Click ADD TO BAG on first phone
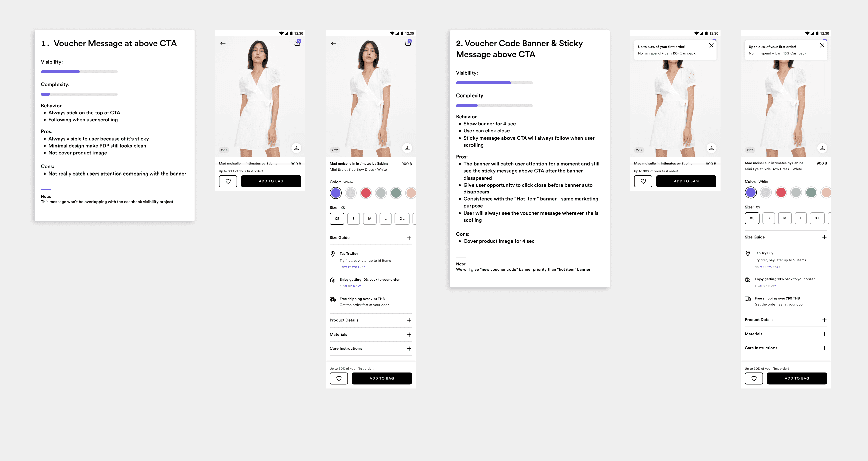Viewport: 868px width, 461px height. pos(271,181)
